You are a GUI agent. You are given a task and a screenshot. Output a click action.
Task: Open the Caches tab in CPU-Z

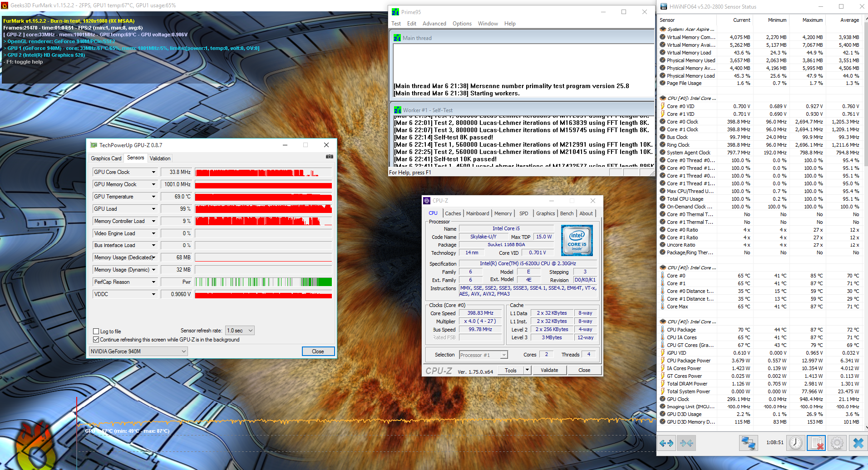point(453,213)
